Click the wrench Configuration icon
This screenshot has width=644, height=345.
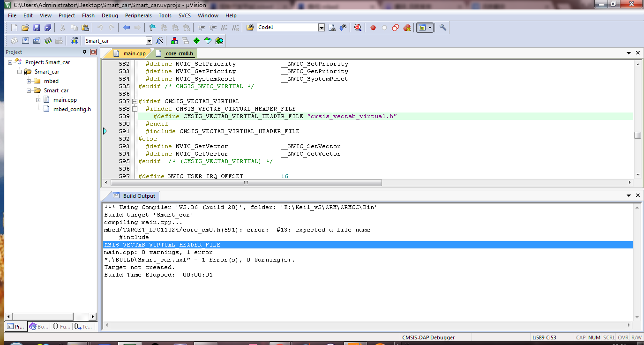[442, 28]
